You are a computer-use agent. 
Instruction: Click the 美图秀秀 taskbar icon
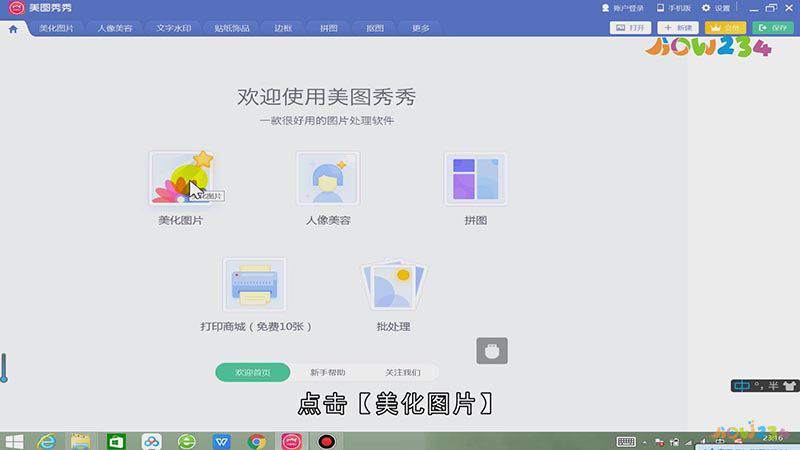point(292,441)
